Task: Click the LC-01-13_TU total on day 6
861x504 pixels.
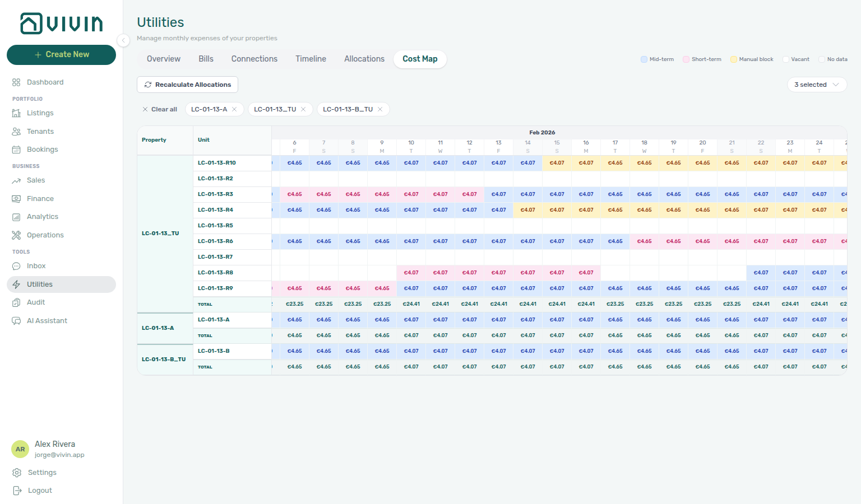Action: [295, 304]
